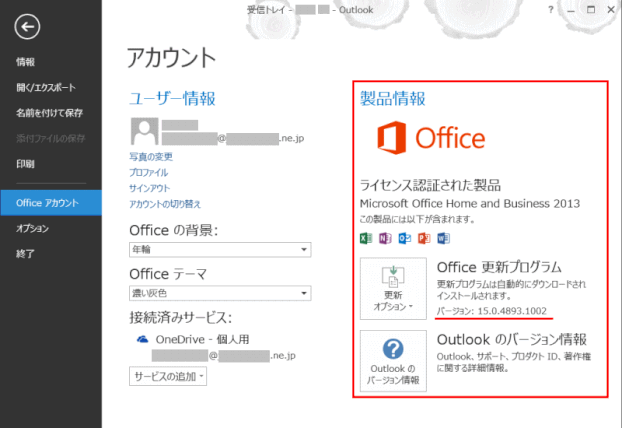Click the Outlook app icon under included products
Viewport: 622px width, 428px height.
405,238
